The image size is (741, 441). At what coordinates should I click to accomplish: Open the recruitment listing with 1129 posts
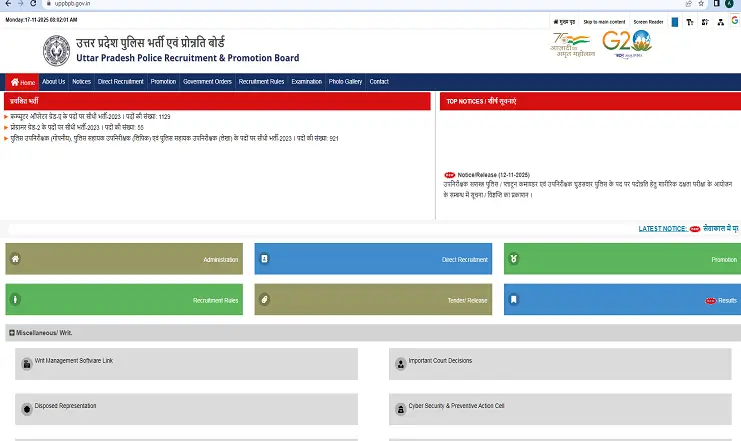point(90,116)
